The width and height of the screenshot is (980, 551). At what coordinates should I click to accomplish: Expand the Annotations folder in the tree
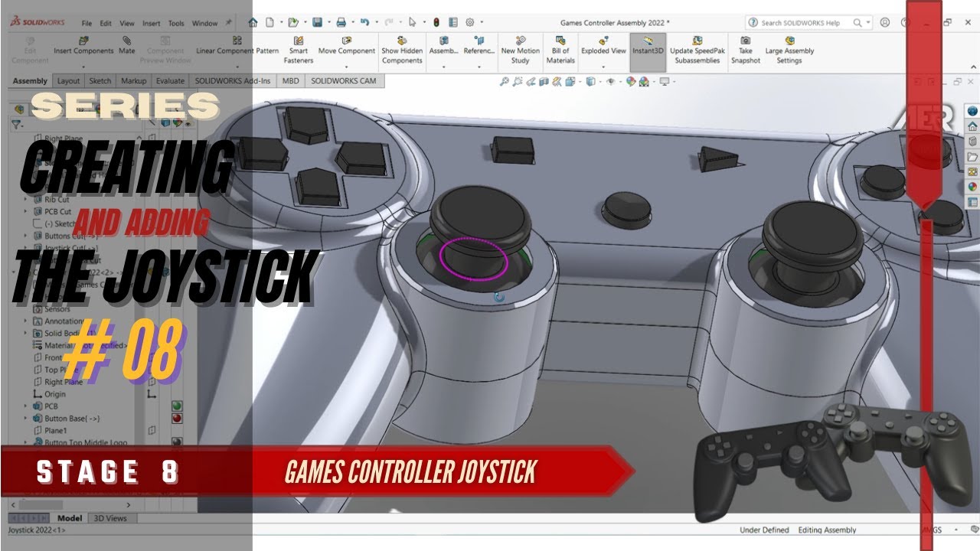point(25,321)
